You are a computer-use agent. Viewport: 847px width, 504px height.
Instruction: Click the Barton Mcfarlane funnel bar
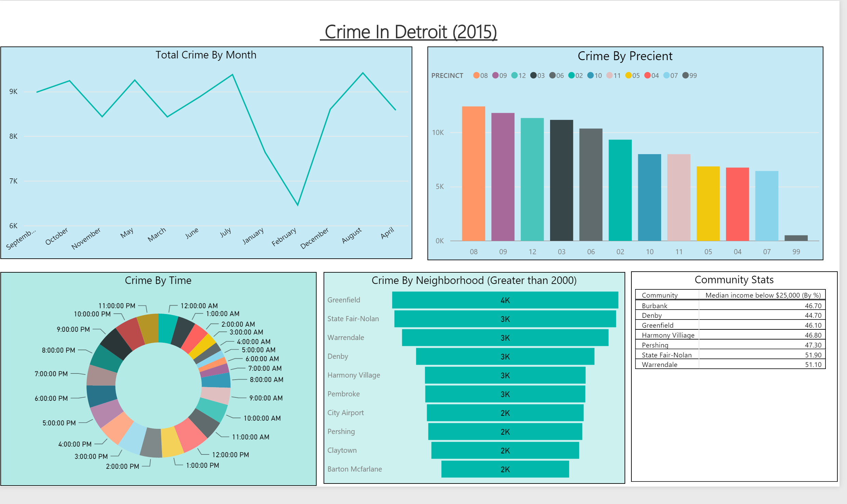505,469
